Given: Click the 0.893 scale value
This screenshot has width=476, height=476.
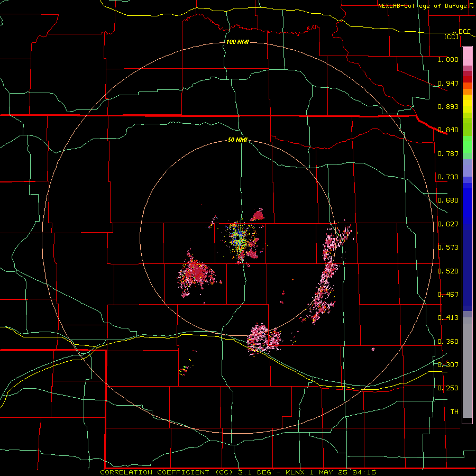Looking at the screenshot, I should point(448,106).
